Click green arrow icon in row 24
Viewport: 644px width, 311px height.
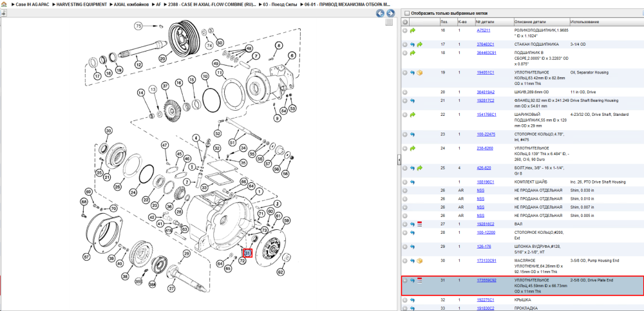[x=413, y=148]
